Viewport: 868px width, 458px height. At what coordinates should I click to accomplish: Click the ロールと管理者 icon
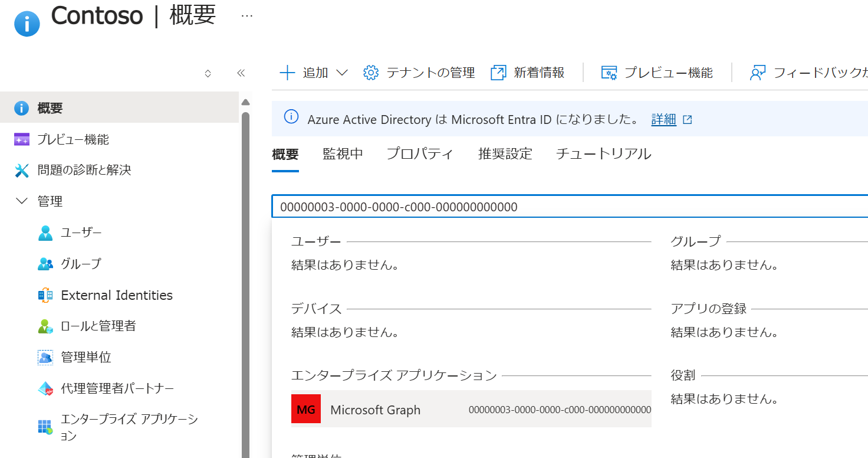45,326
